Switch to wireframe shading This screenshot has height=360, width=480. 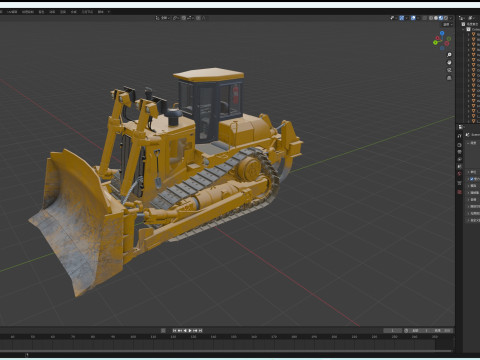pyautogui.click(x=431, y=18)
